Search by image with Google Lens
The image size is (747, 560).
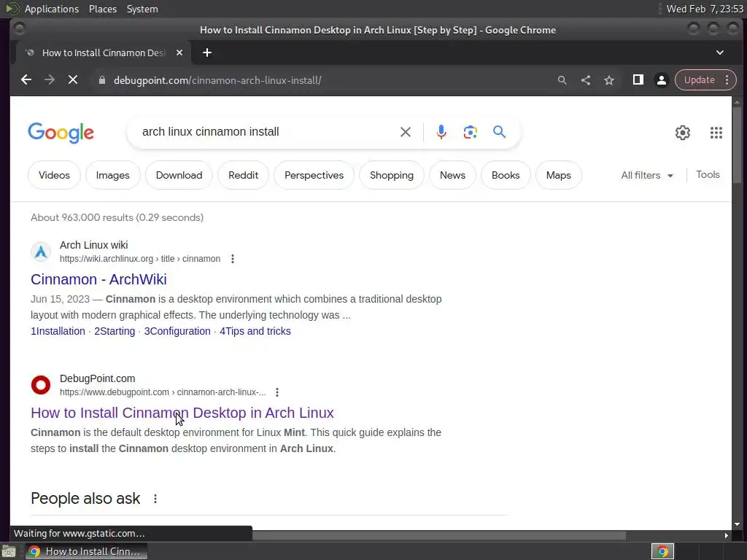tap(471, 132)
